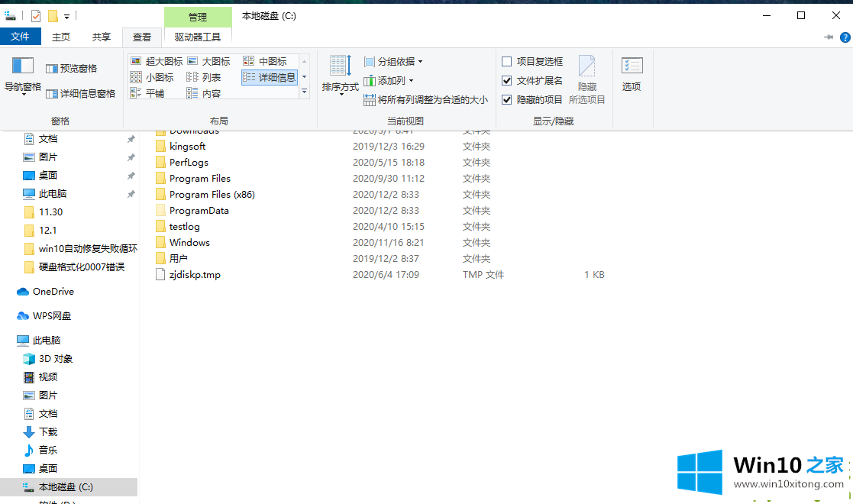Switch layout to Content (内容)

pos(203,94)
